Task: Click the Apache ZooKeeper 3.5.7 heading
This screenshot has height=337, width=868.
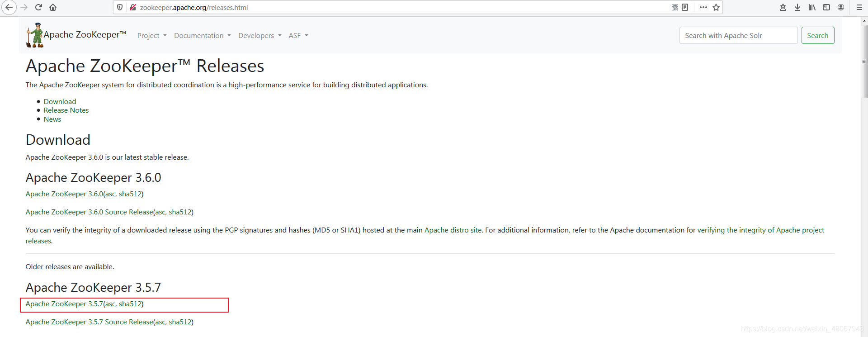Action: click(x=93, y=288)
